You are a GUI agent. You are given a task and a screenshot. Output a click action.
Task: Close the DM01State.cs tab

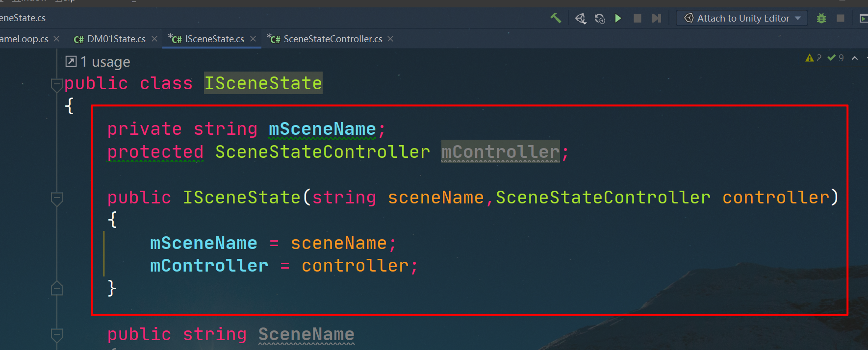click(x=154, y=39)
